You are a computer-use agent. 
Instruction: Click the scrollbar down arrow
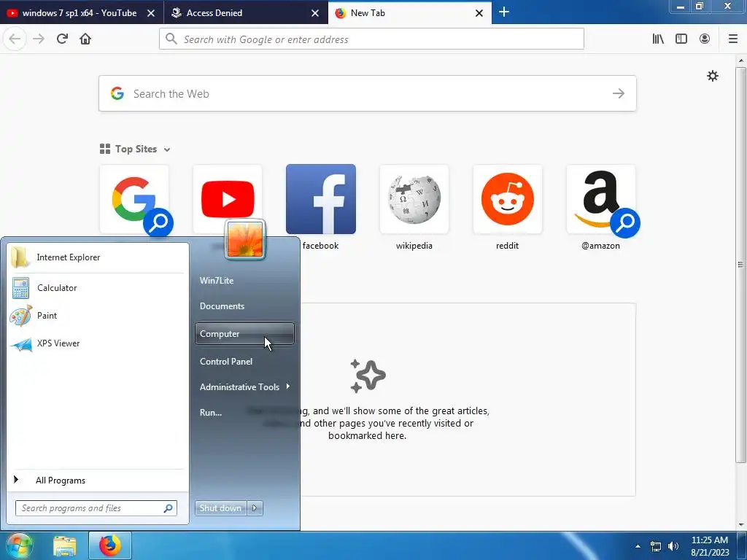pyautogui.click(x=741, y=525)
